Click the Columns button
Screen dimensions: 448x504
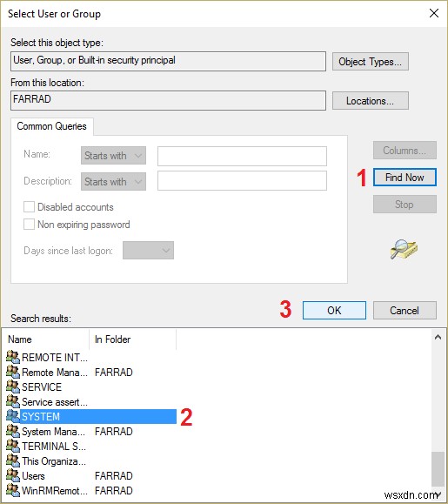[x=405, y=150]
